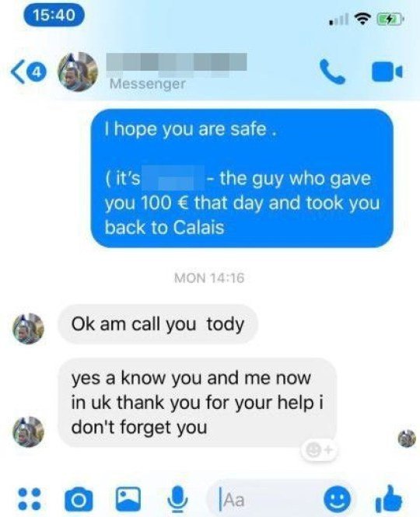Screen dimensions: 420x517
Task: Tap the 15:40 status bar time pill
Action: coord(54,16)
